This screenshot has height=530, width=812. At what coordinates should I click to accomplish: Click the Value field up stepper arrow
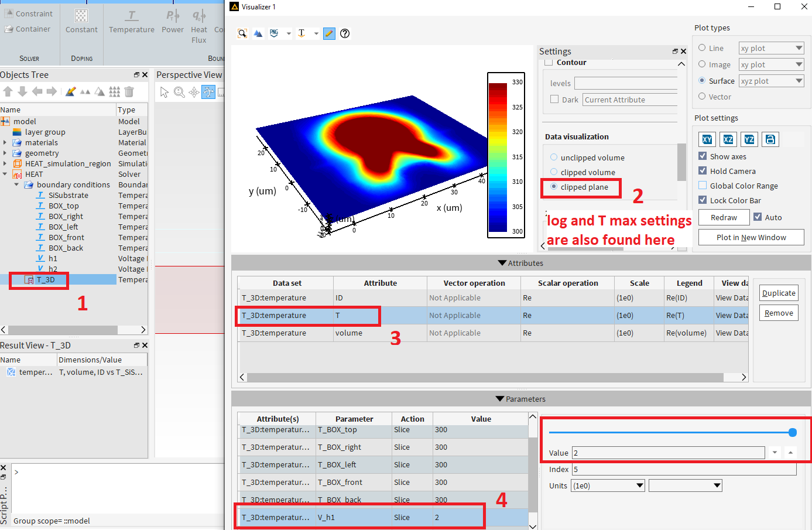tap(790, 453)
